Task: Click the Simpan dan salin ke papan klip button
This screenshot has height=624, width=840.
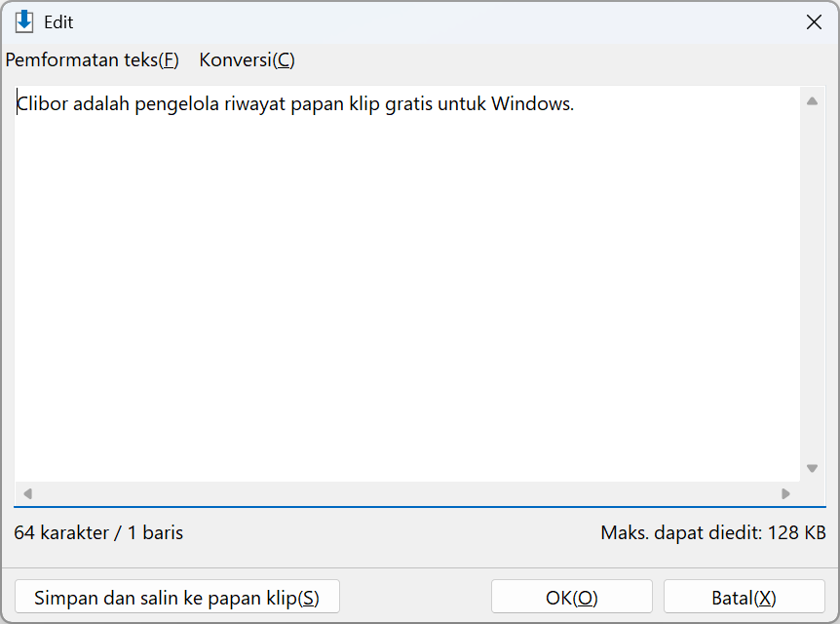Action: pos(177,597)
